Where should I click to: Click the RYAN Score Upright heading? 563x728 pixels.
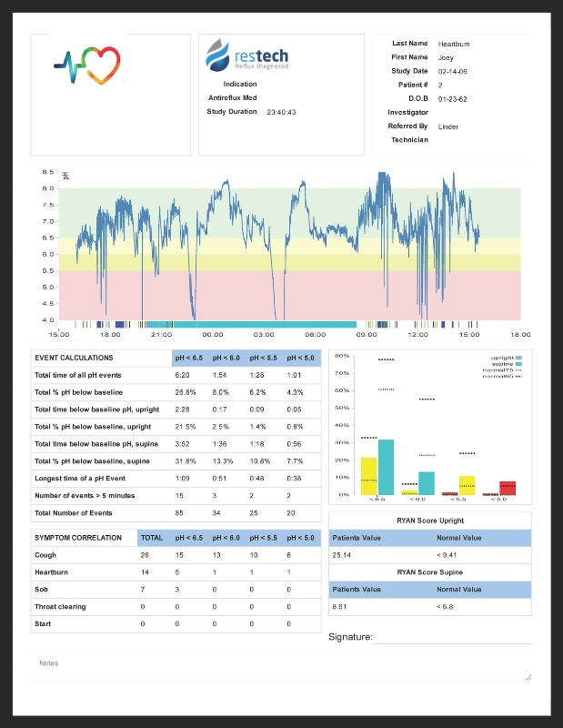pyautogui.click(x=430, y=520)
